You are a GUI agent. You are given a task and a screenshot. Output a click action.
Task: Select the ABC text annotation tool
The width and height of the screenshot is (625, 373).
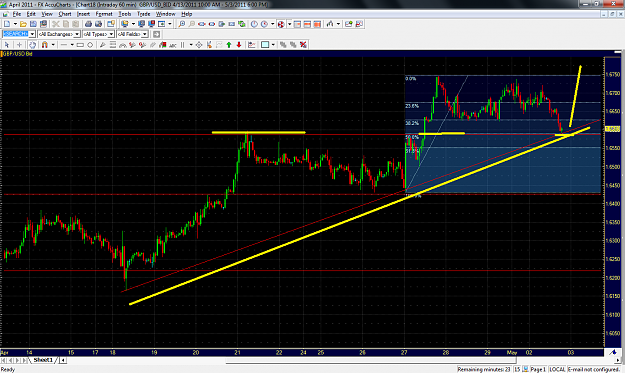[173, 45]
